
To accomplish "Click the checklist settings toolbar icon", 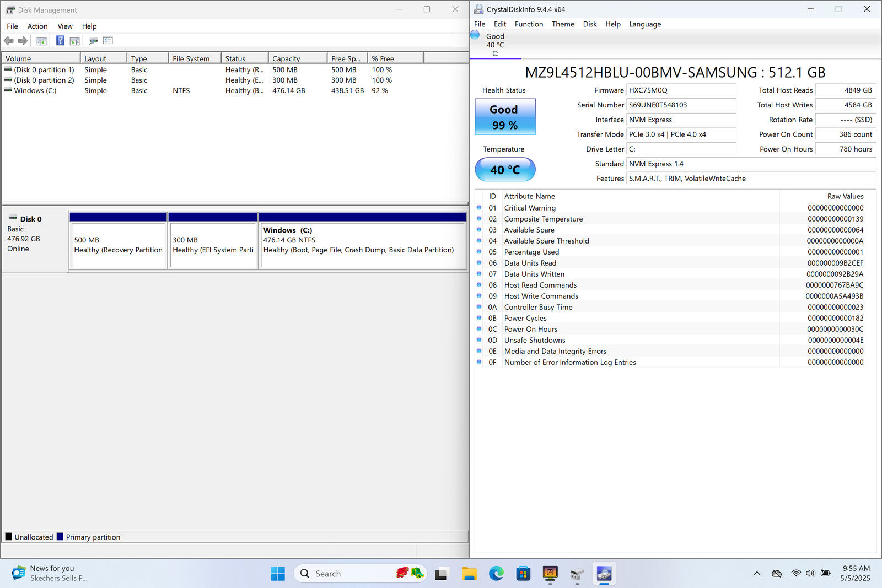I will [x=108, y=41].
